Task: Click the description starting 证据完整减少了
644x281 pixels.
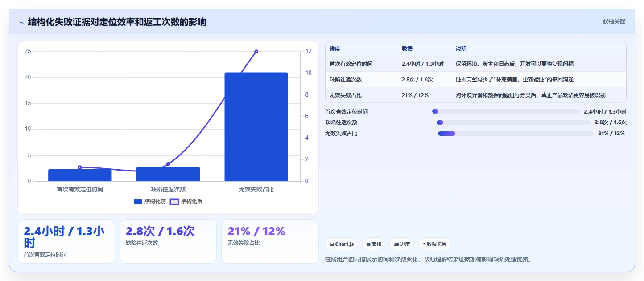Action: coord(515,79)
